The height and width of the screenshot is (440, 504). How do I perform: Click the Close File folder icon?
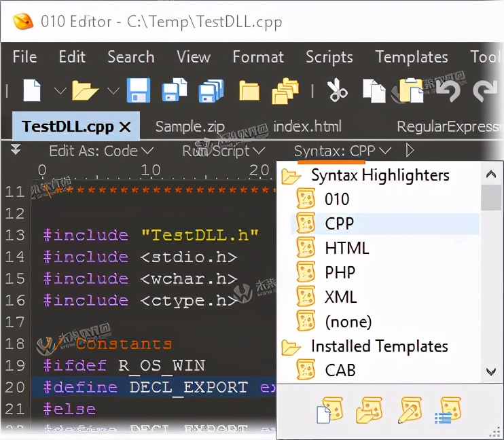coord(249,90)
